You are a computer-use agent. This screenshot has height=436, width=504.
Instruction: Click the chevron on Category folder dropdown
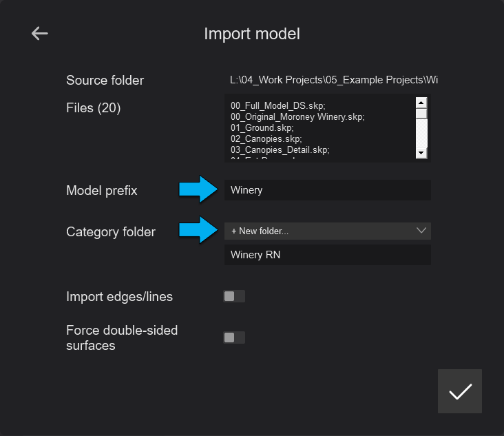pos(422,231)
